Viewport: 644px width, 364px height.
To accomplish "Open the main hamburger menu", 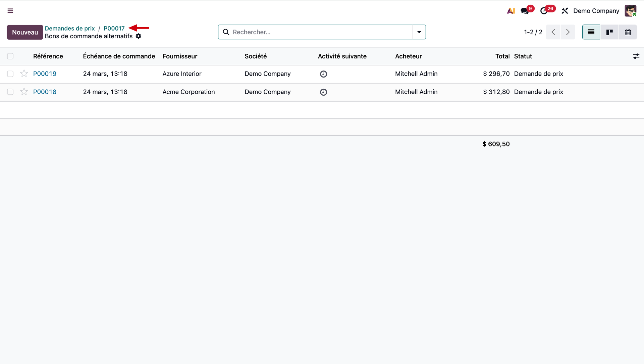I will pyautogui.click(x=10, y=11).
